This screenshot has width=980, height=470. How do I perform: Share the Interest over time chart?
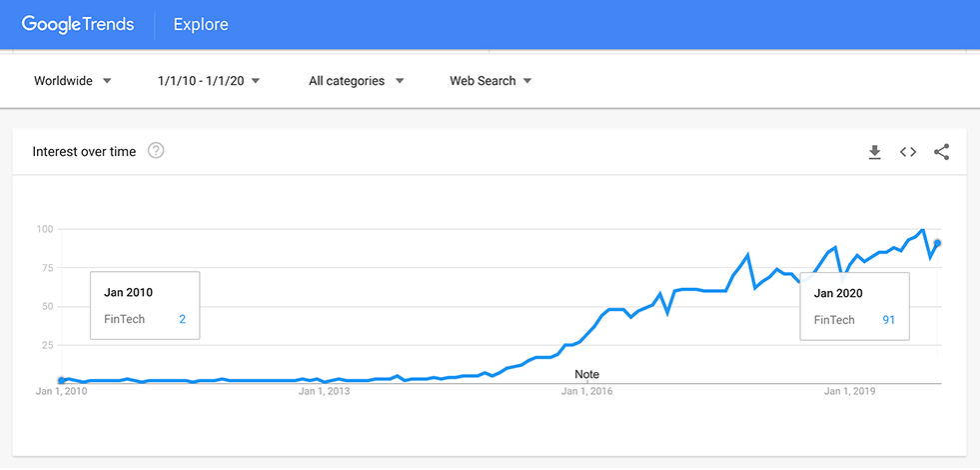point(942,152)
